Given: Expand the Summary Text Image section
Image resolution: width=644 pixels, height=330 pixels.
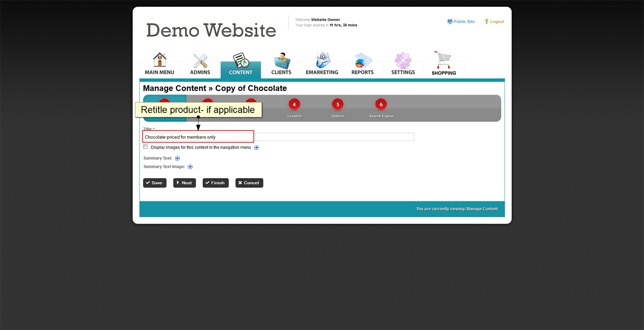Looking at the screenshot, I should (190, 167).
